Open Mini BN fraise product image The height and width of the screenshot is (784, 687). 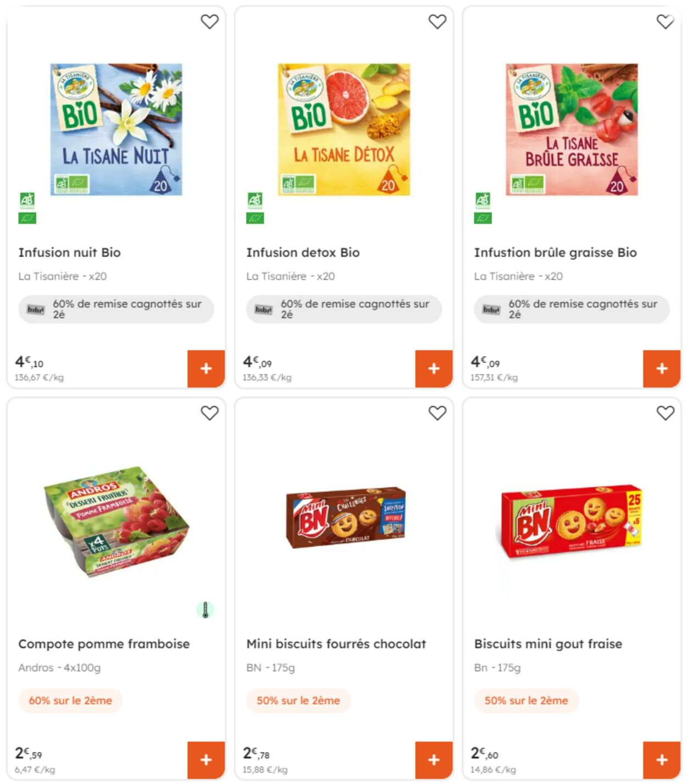pyautogui.click(x=572, y=521)
